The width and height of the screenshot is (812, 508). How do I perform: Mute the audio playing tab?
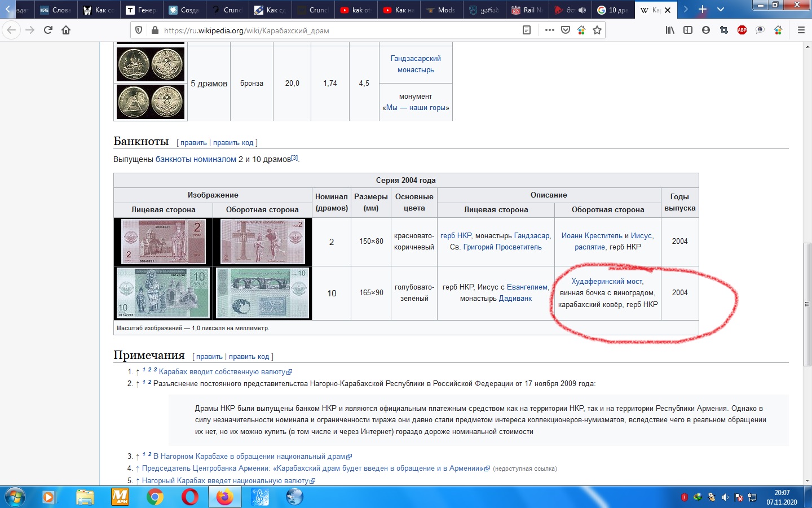coord(582,10)
